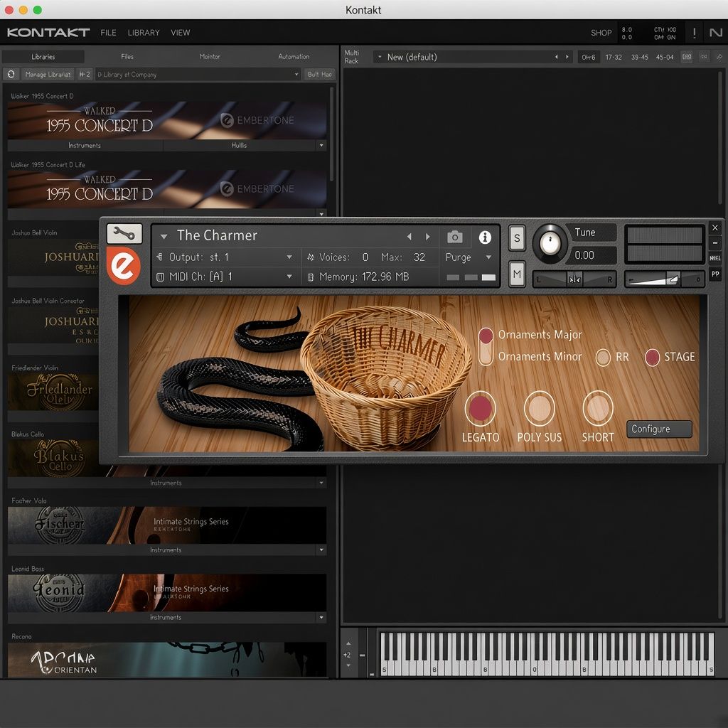Open instrument edit mode wrench icon
This screenshot has width=728, height=728.
(x=124, y=233)
